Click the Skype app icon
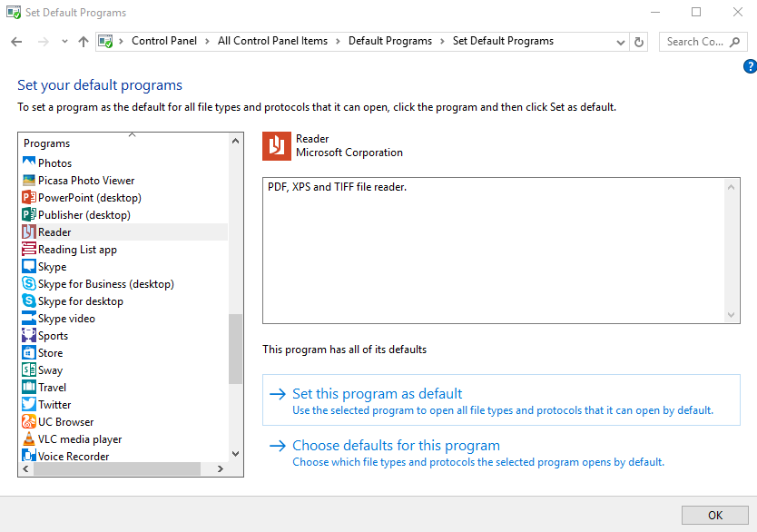The width and height of the screenshot is (757, 532). click(x=29, y=267)
